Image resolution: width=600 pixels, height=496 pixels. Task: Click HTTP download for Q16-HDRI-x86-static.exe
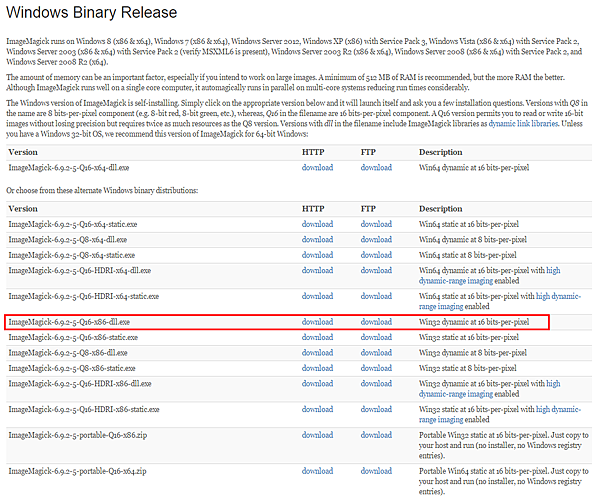[317, 409]
